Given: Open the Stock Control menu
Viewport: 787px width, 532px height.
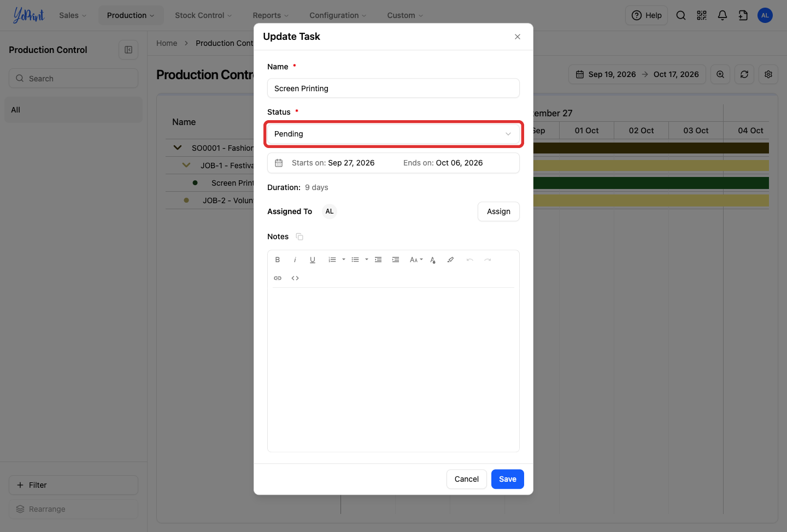Looking at the screenshot, I should (203, 15).
